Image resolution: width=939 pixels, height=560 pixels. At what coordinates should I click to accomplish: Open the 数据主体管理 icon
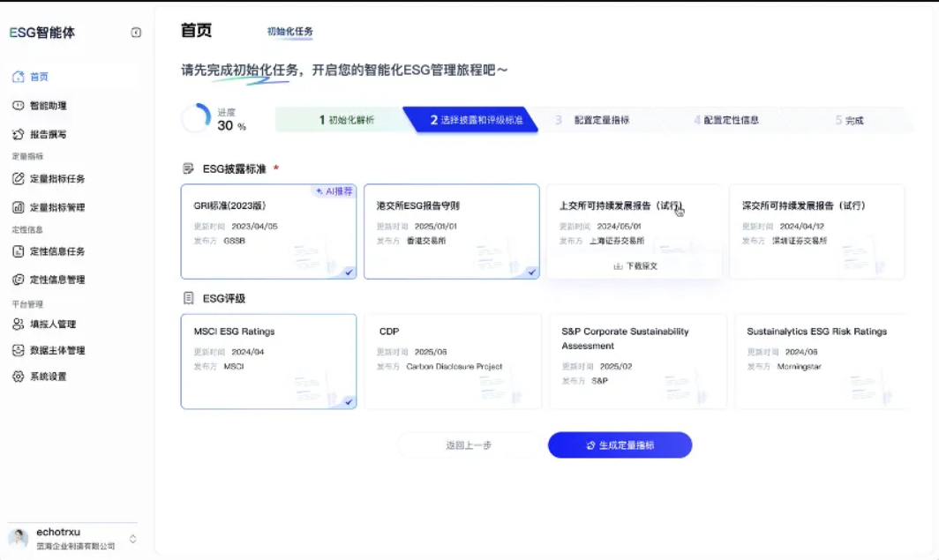click(x=18, y=350)
